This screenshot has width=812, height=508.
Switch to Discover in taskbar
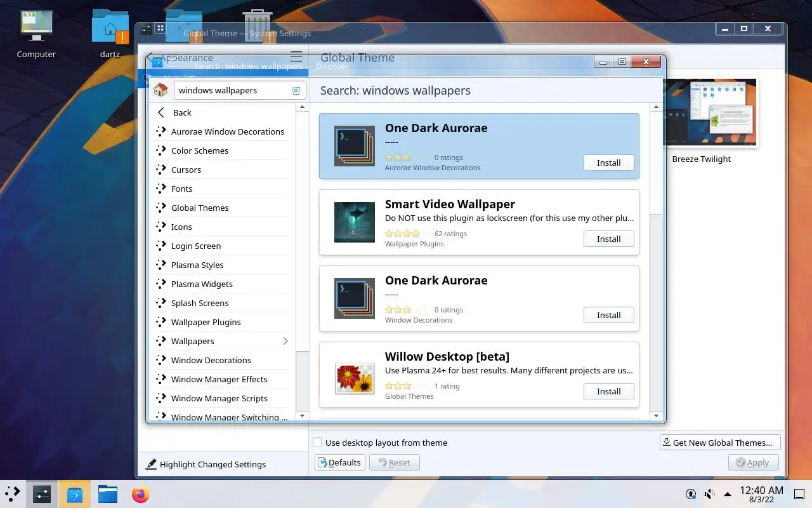click(x=75, y=494)
